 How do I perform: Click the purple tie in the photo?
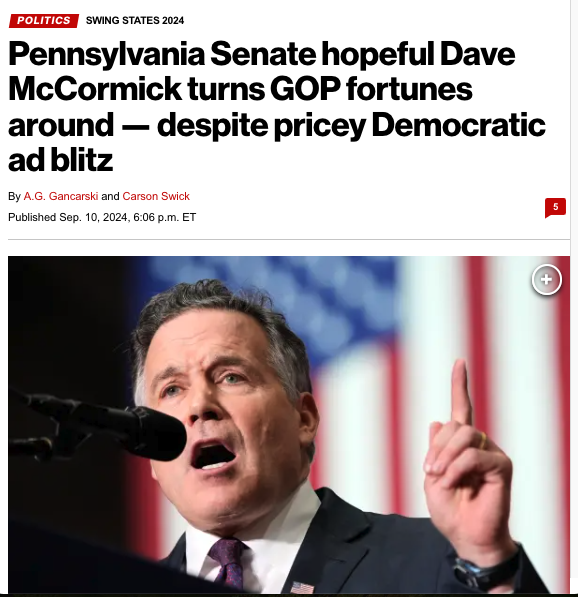tap(227, 562)
